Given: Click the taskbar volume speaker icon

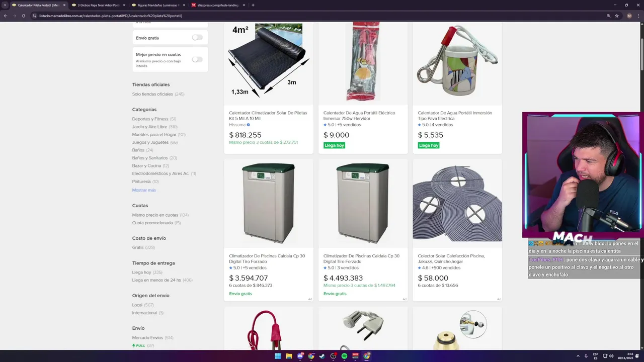Looking at the screenshot, I should point(611,356).
